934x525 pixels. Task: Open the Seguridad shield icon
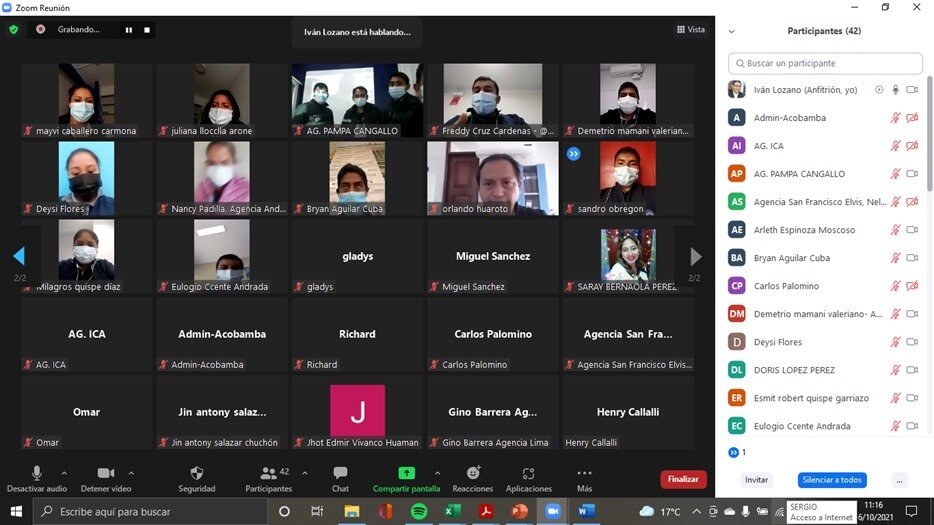coord(196,474)
